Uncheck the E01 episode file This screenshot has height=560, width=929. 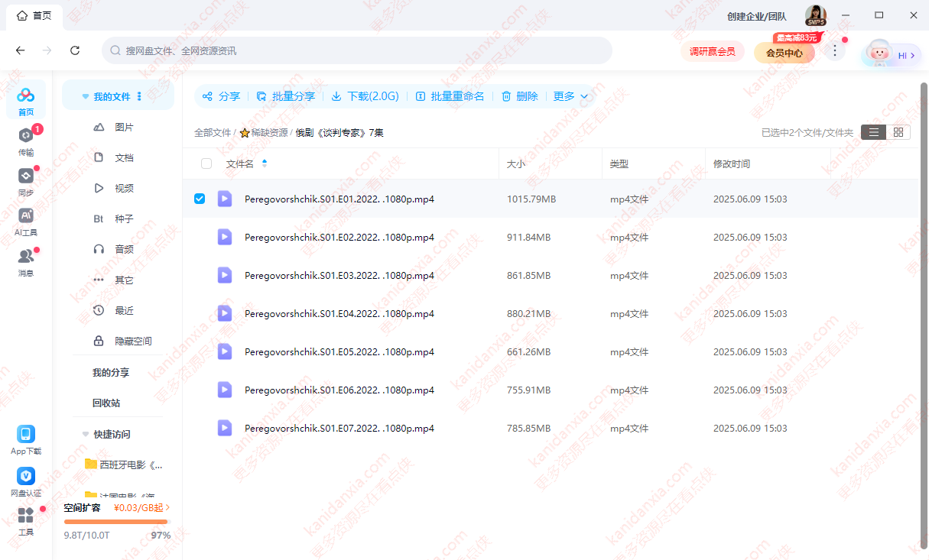(x=200, y=198)
